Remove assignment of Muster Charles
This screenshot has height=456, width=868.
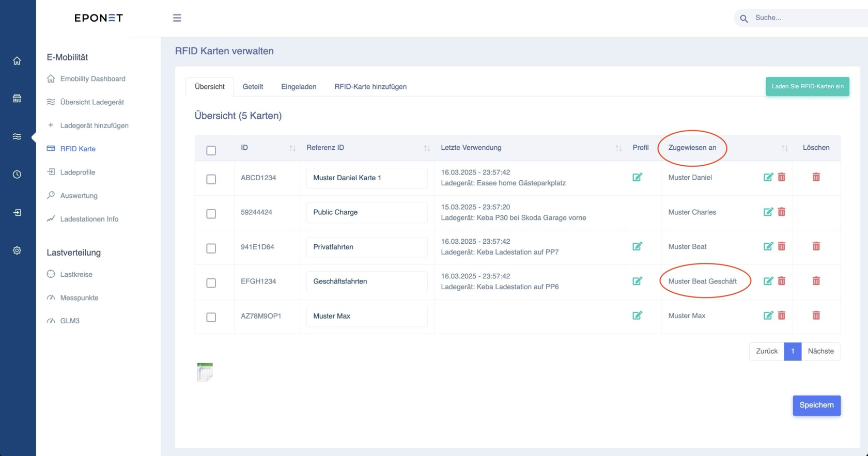(782, 212)
